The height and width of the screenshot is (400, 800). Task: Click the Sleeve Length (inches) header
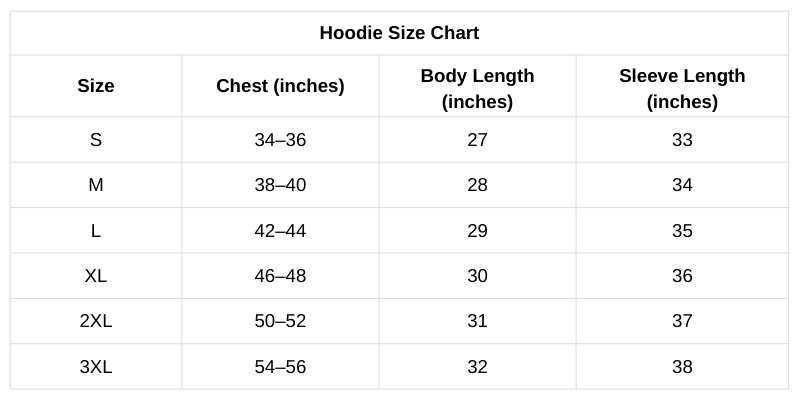click(682, 88)
